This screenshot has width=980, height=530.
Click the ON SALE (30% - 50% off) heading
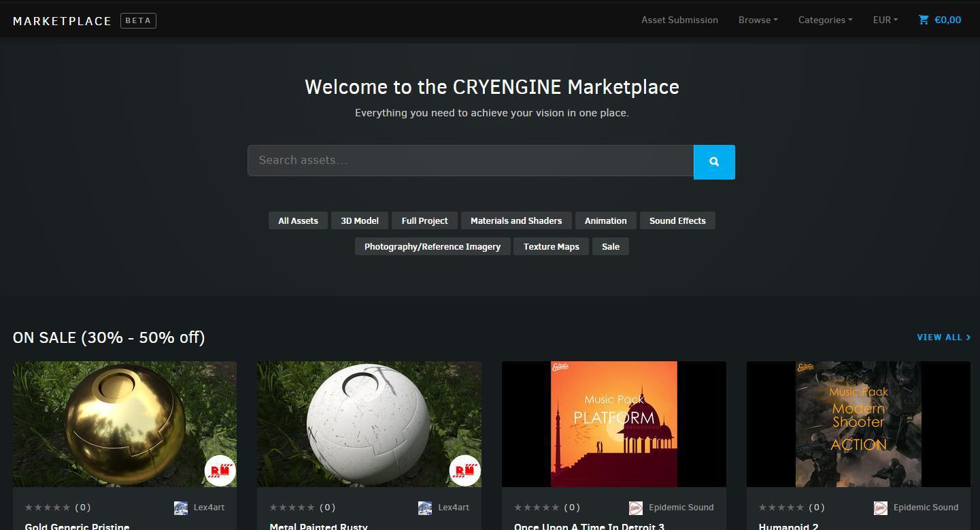tap(109, 337)
